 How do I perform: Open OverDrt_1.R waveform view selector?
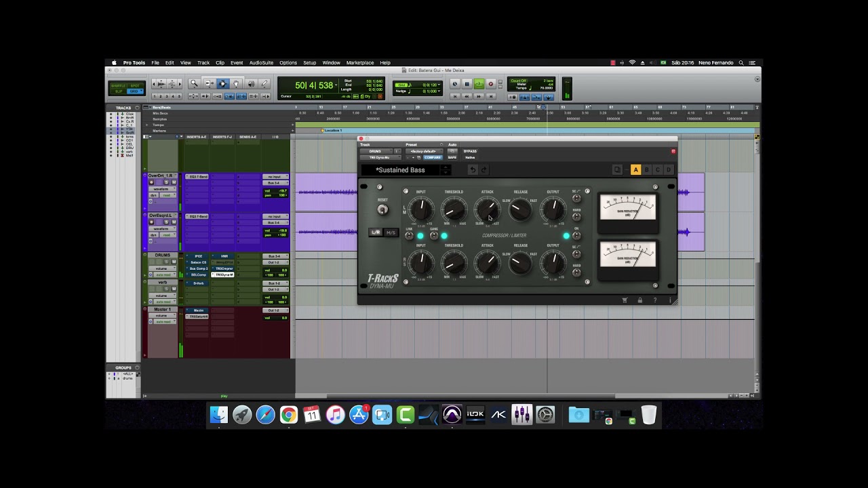point(161,189)
